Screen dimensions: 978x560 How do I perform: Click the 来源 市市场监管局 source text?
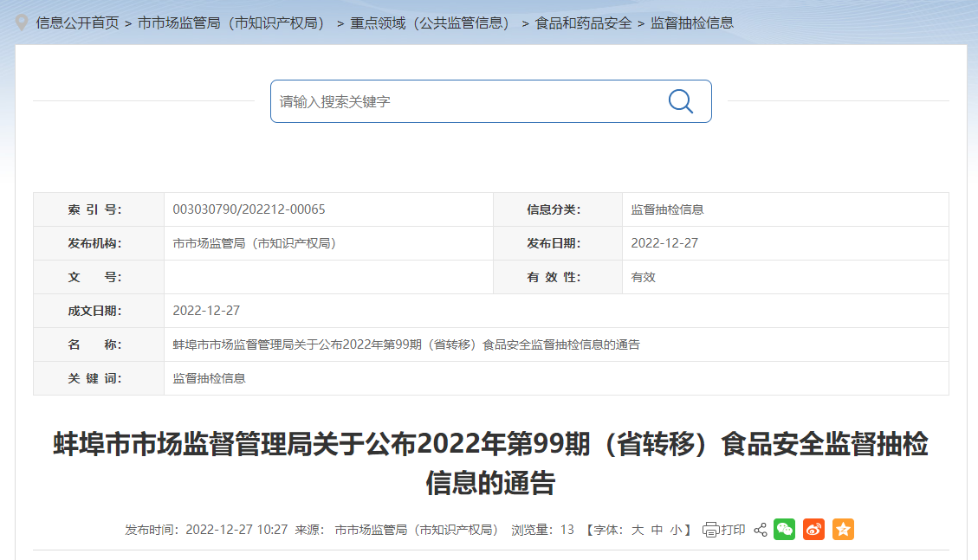(x=399, y=530)
